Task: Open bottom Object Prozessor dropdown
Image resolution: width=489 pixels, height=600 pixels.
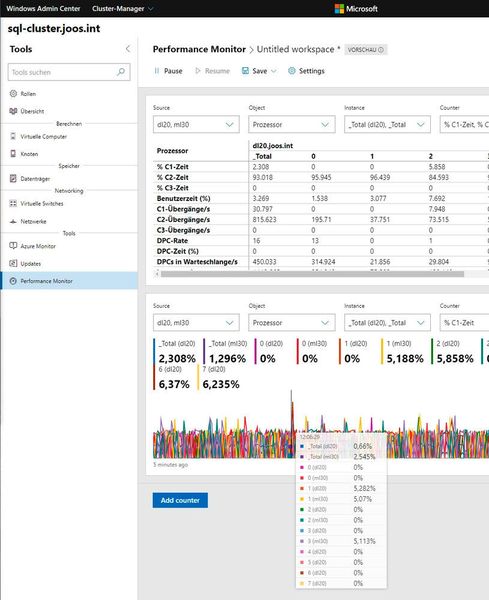Action: click(x=292, y=323)
